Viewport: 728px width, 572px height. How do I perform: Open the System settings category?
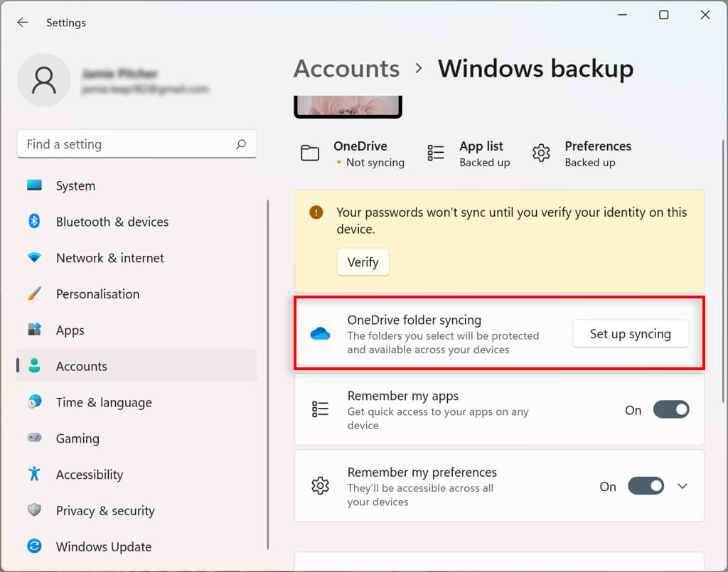click(x=75, y=186)
